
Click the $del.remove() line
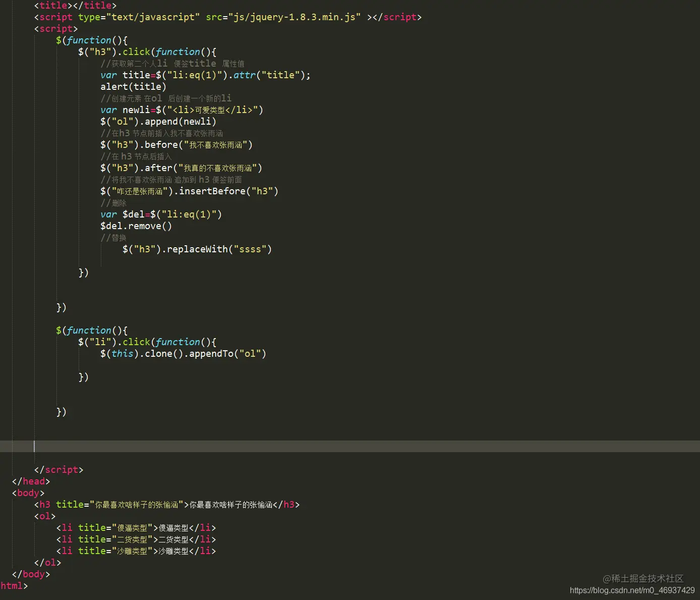[136, 226]
